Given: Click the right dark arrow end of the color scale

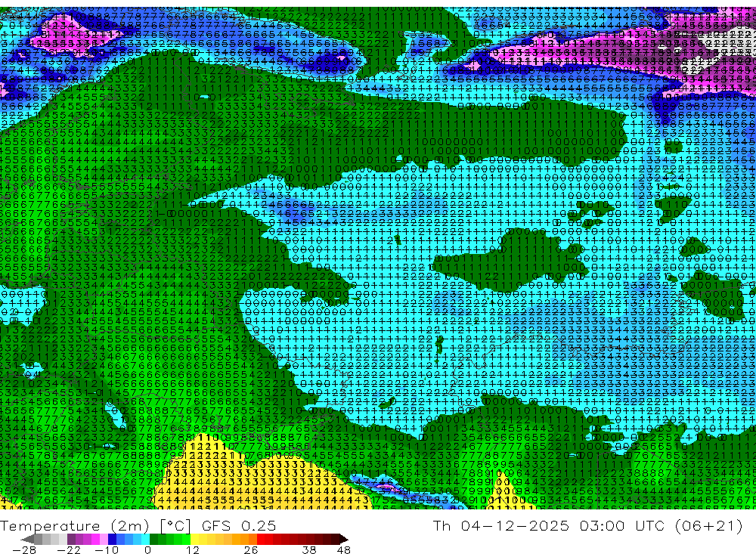Looking at the screenshot, I should pos(344,539).
